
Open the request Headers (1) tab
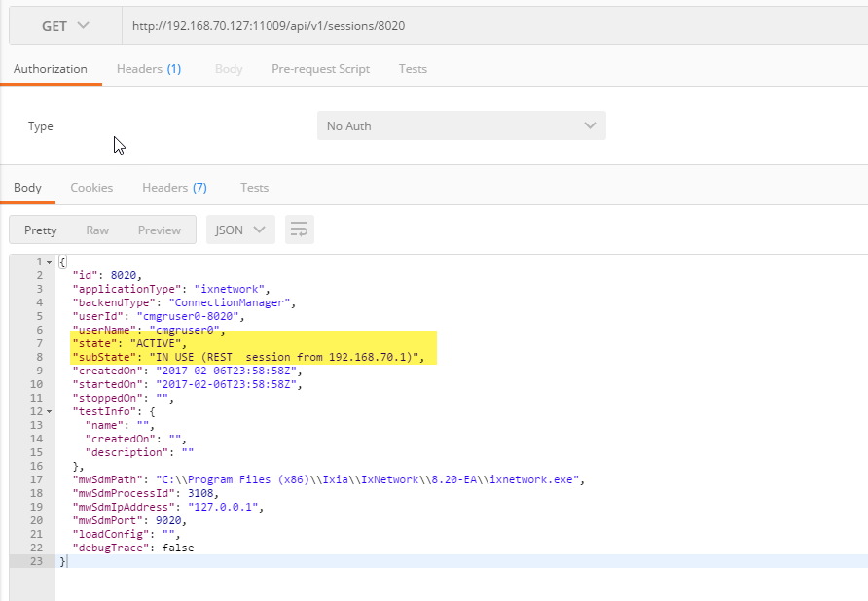coord(149,69)
